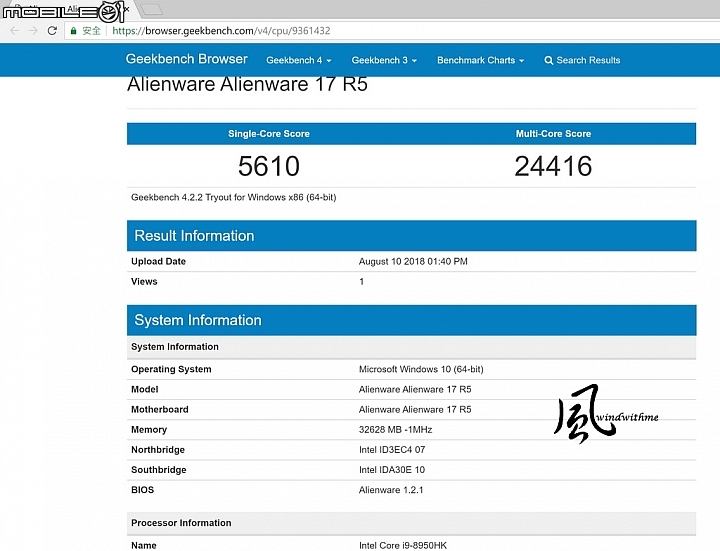This screenshot has height=551, width=720.
Task: Click the Motherboard row Alienware 17 R5 value
Action: click(415, 410)
